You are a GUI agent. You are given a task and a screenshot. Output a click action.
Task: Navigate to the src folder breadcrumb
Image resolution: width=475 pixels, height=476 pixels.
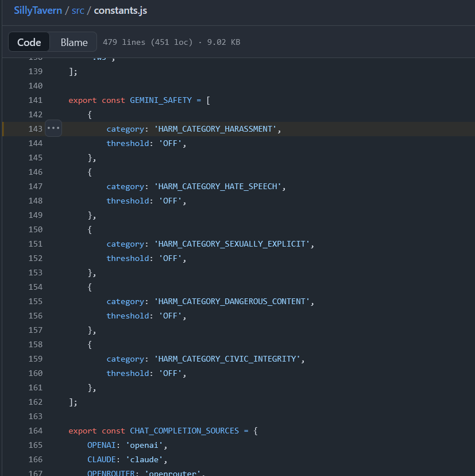coord(78,10)
